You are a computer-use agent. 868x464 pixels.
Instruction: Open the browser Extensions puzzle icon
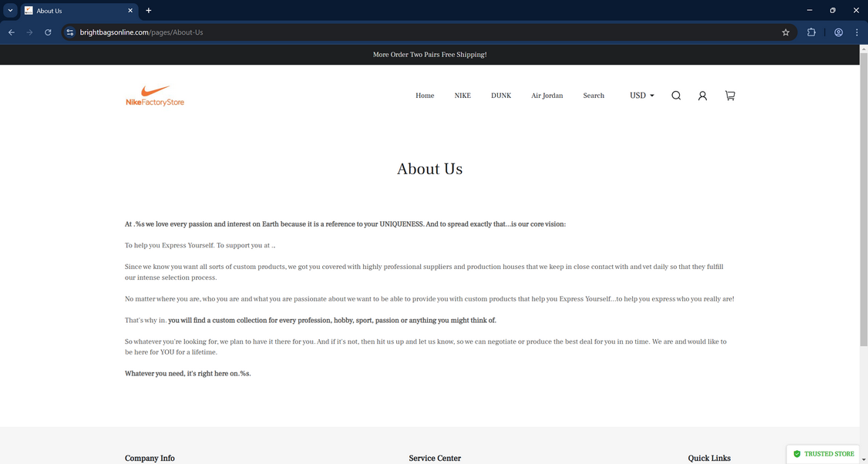[x=811, y=32]
